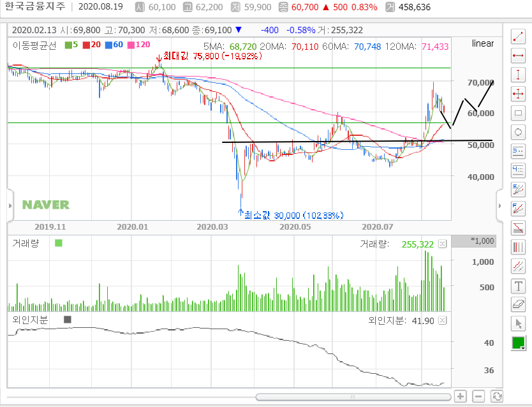The width and height of the screenshot is (532, 407).
Task: Toggle the 5-day moving average line
Action: 71,45
